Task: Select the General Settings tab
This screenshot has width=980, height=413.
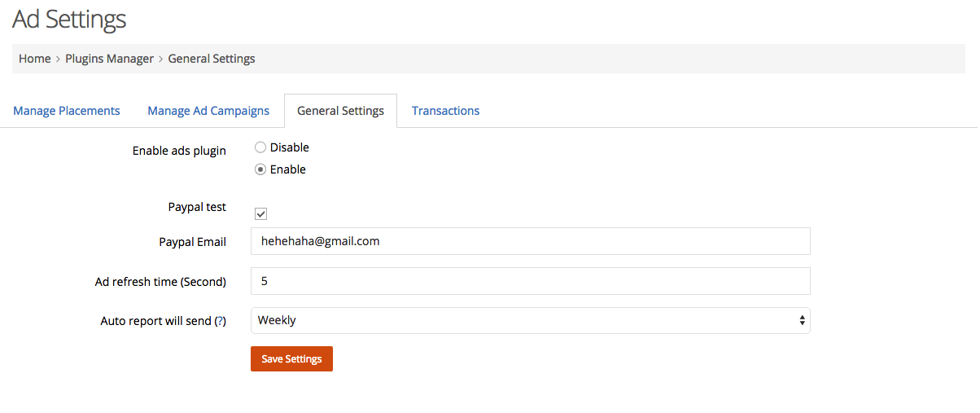Action: (x=340, y=111)
